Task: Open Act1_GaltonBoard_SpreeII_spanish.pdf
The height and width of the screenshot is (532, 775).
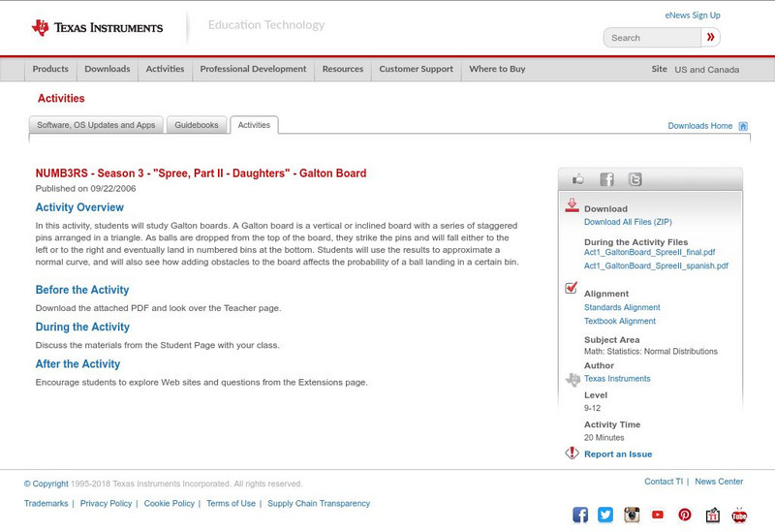Action: 657,266
